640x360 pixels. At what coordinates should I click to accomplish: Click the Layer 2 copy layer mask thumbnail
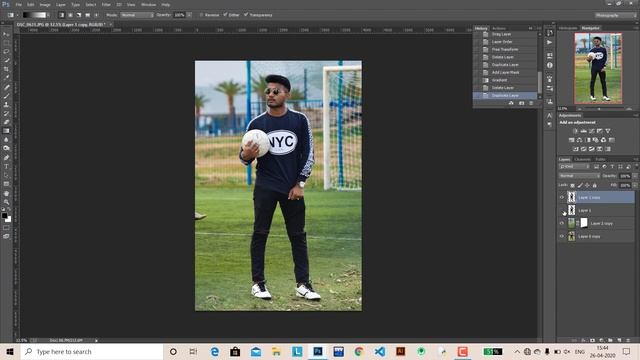coord(584,223)
